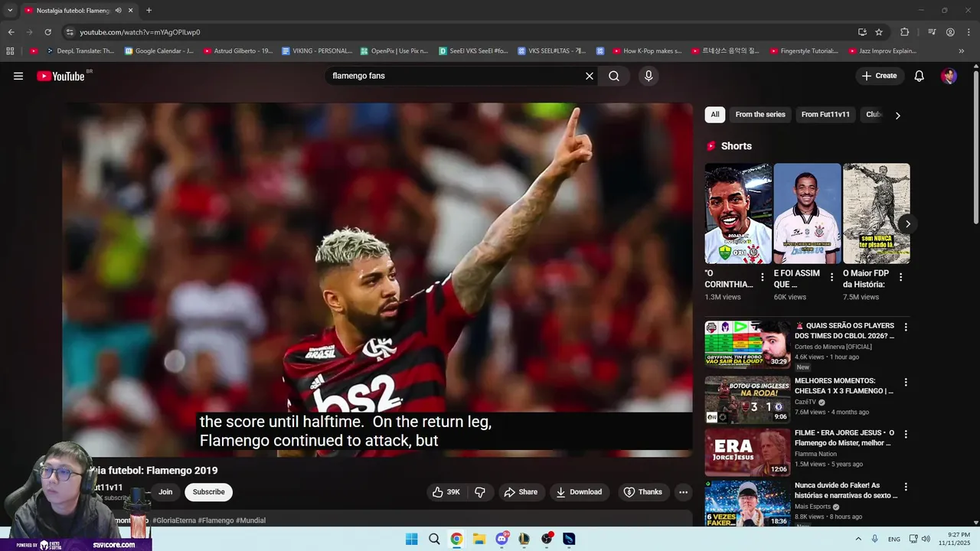The image size is (980, 551).
Task: Open 'Fingerstyle Tutorial' bookmark
Action: point(802,51)
